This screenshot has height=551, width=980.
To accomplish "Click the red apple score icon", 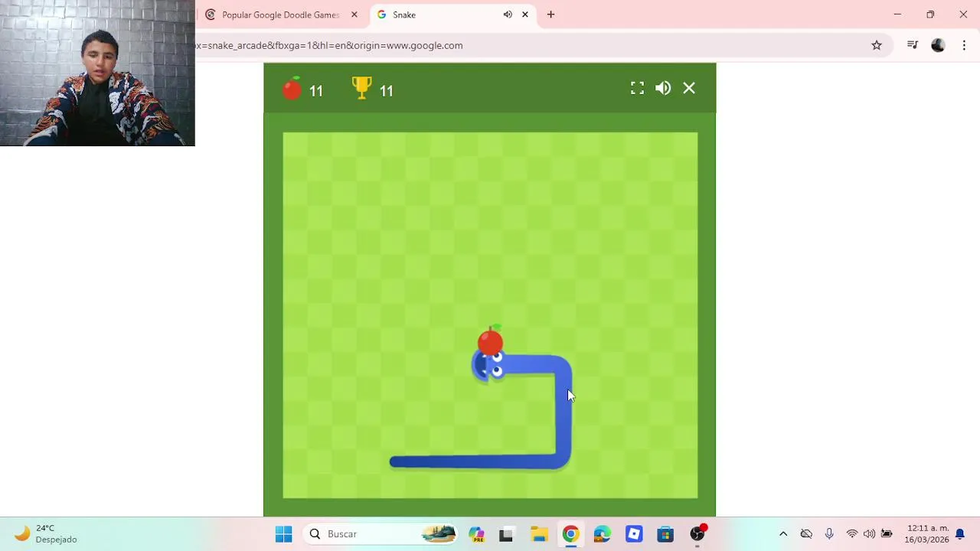I will [x=292, y=89].
